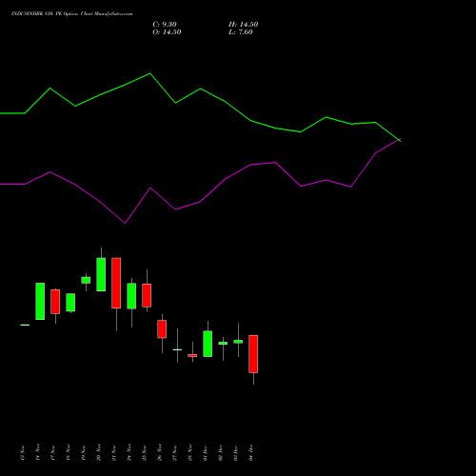Click the '28 Nov' date label
The height and width of the screenshot is (476, 476).
[190, 452]
